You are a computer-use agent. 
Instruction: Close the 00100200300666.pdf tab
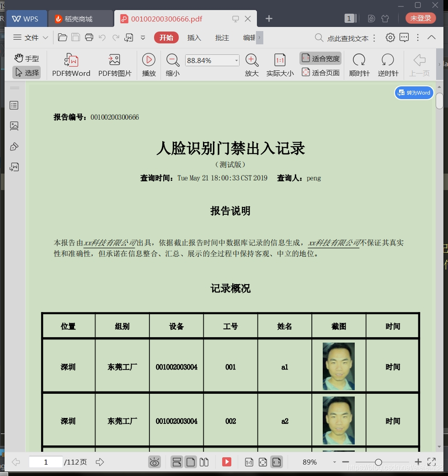click(248, 19)
